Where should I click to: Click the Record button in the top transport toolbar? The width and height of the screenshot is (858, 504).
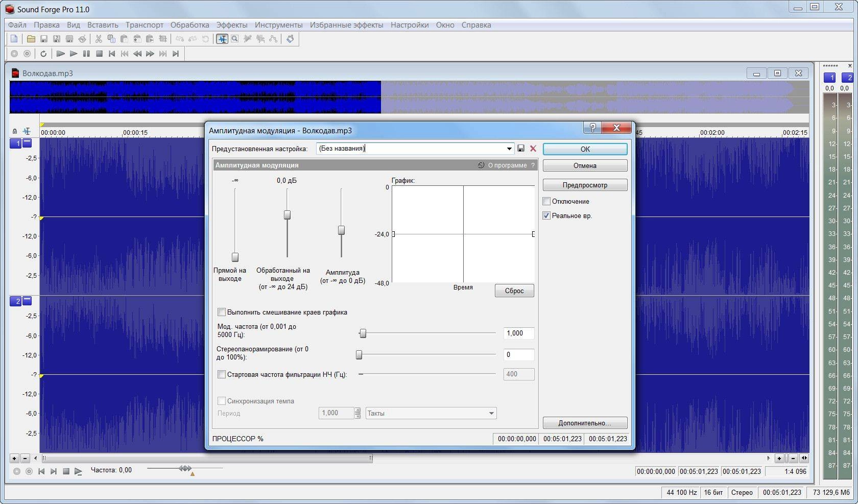pos(14,54)
